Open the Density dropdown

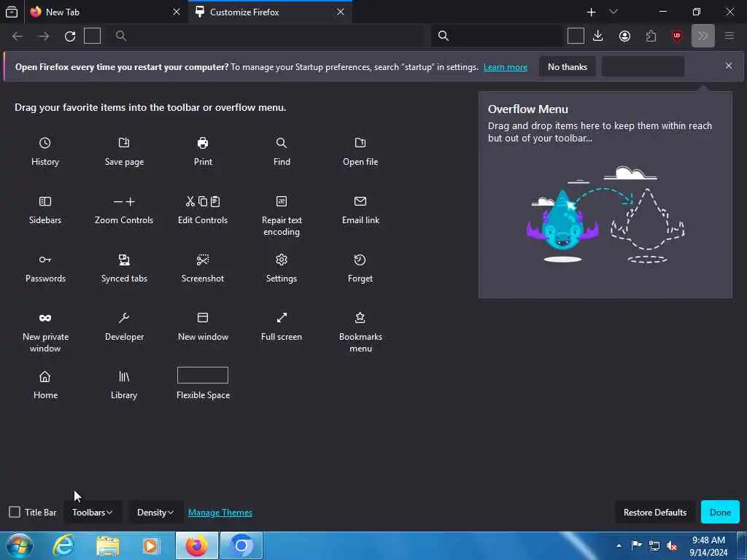coord(155,513)
